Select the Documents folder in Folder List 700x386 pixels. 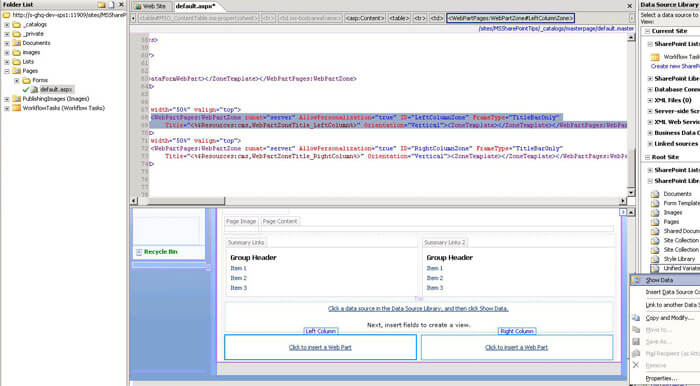pos(36,43)
